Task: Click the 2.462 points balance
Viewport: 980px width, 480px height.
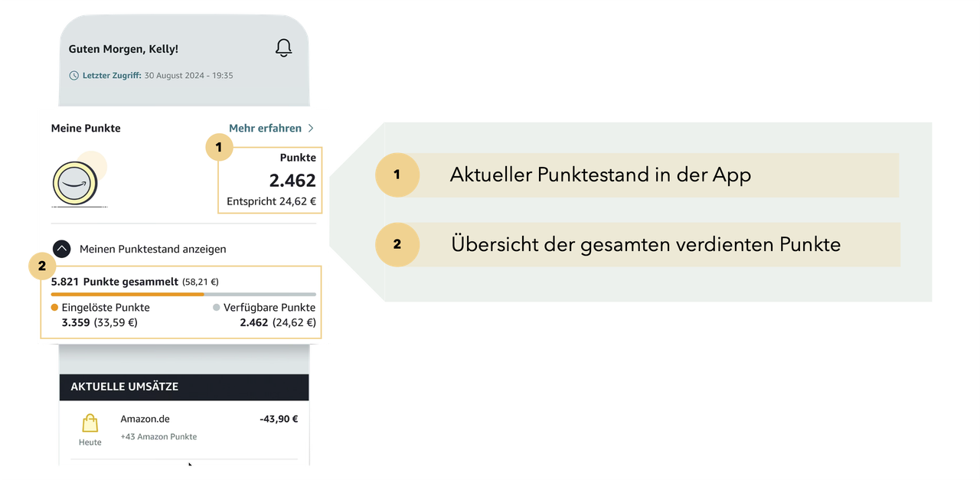Action: pyautogui.click(x=292, y=181)
